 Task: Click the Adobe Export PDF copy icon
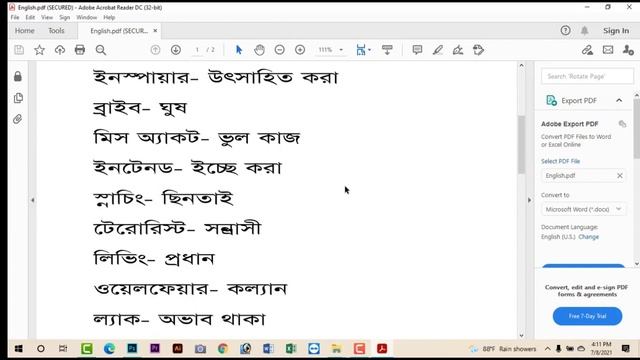tap(622, 124)
